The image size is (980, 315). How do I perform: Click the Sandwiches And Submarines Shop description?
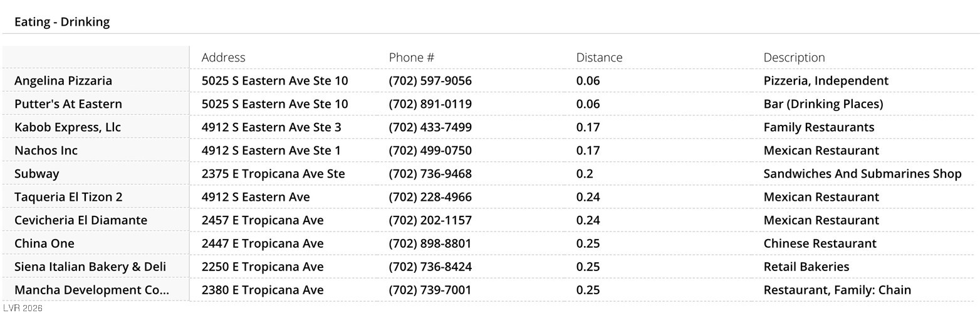click(x=862, y=174)
